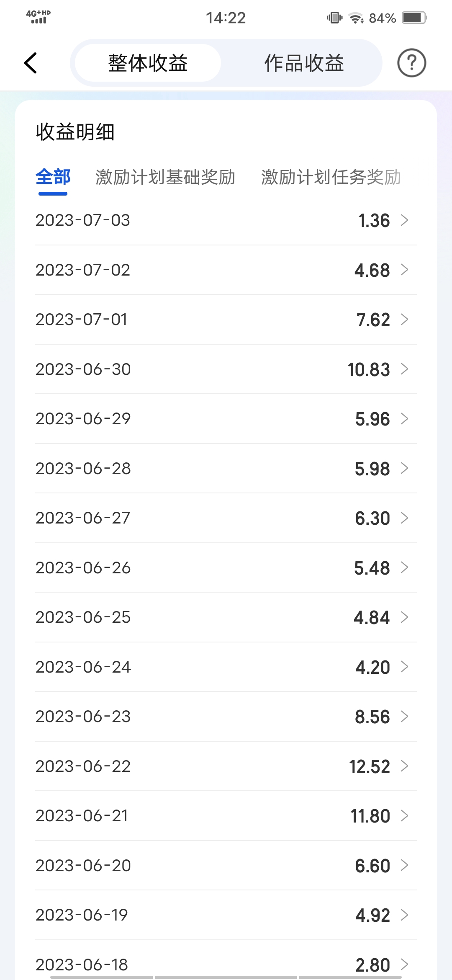
Task: Expand chevron next to 10.83 earnings
Action: click(404, 369)
